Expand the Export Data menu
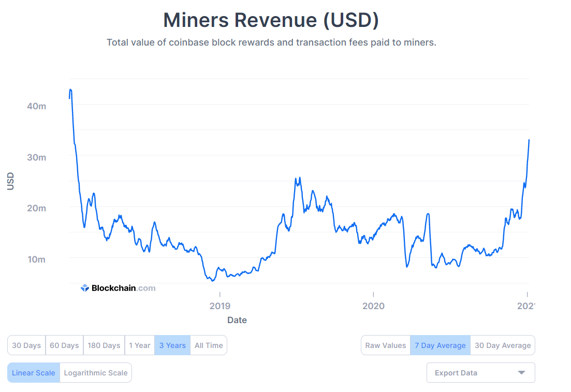 coord(481,373)
